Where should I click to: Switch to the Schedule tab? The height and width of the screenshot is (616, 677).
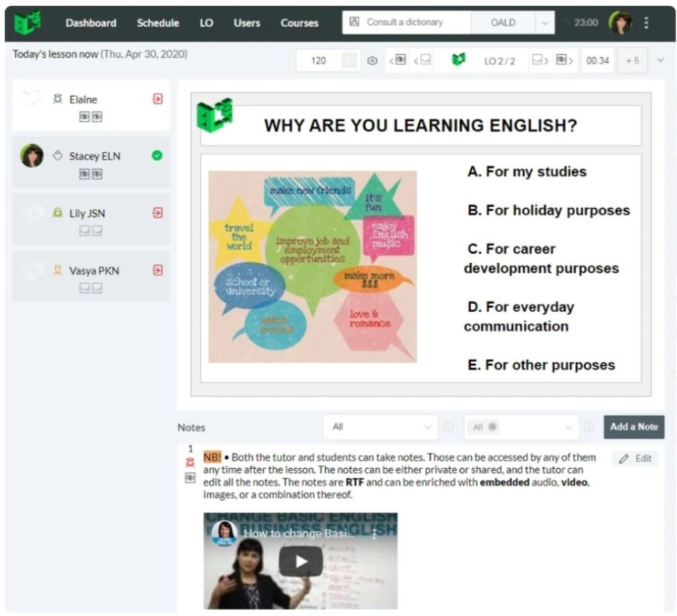[x=158, y=23]
